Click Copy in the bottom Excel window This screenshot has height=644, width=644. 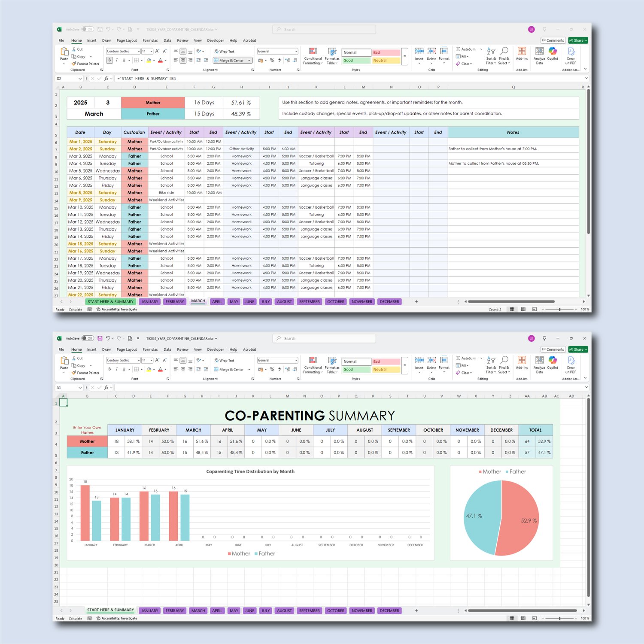coord(79,366)
